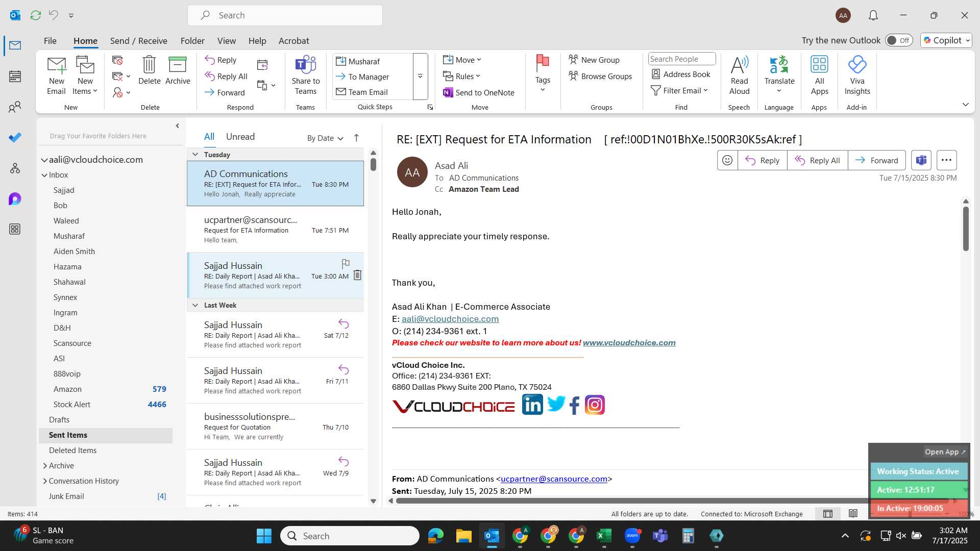
Task: Click the Search People input field
Action: tap(681, 59)
